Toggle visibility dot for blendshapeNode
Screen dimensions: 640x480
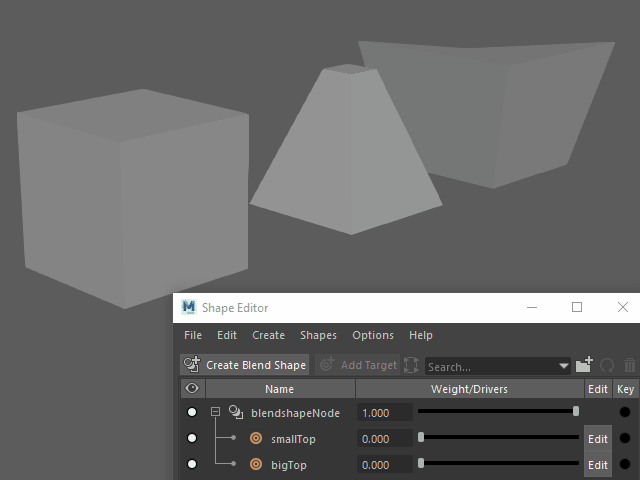pyautogui.click(x=192, y=412)
